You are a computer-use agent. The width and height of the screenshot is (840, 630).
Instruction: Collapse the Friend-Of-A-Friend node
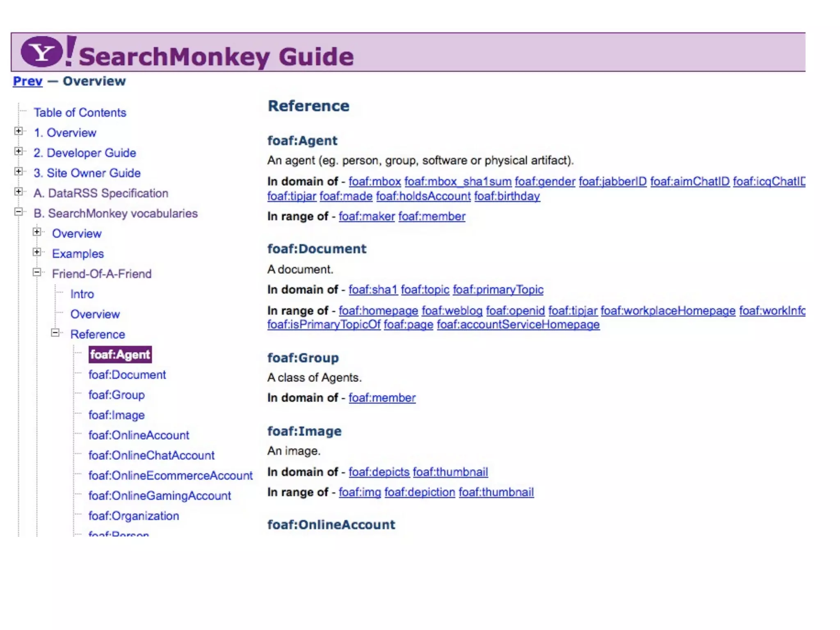(37, 272)
